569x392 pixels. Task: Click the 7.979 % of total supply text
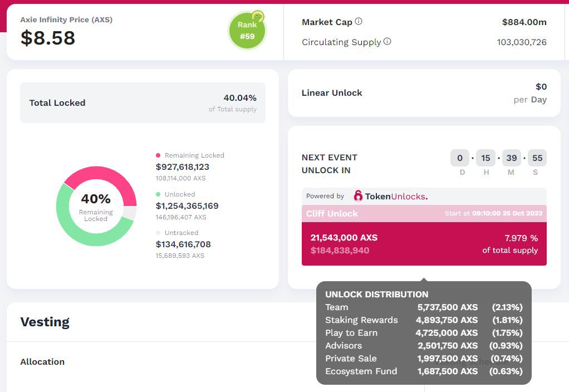[510, 244]
